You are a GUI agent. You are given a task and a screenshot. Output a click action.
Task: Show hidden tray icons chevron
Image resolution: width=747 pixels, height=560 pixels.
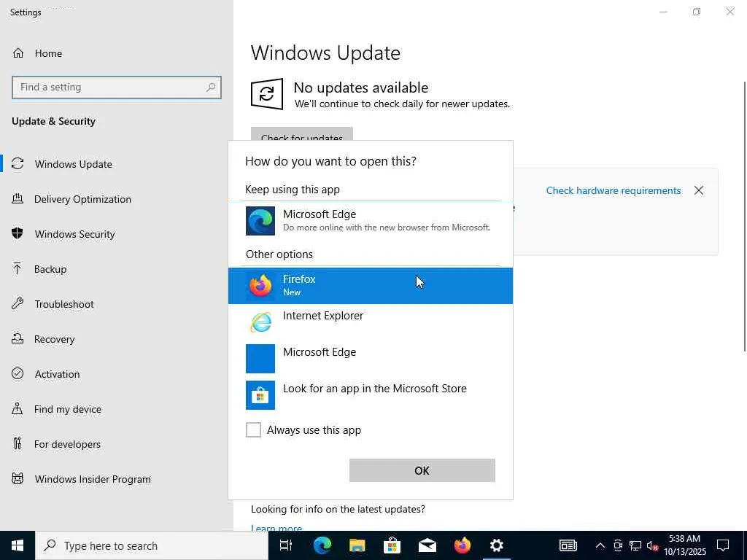pyautogui.click(x=600, y=545)
